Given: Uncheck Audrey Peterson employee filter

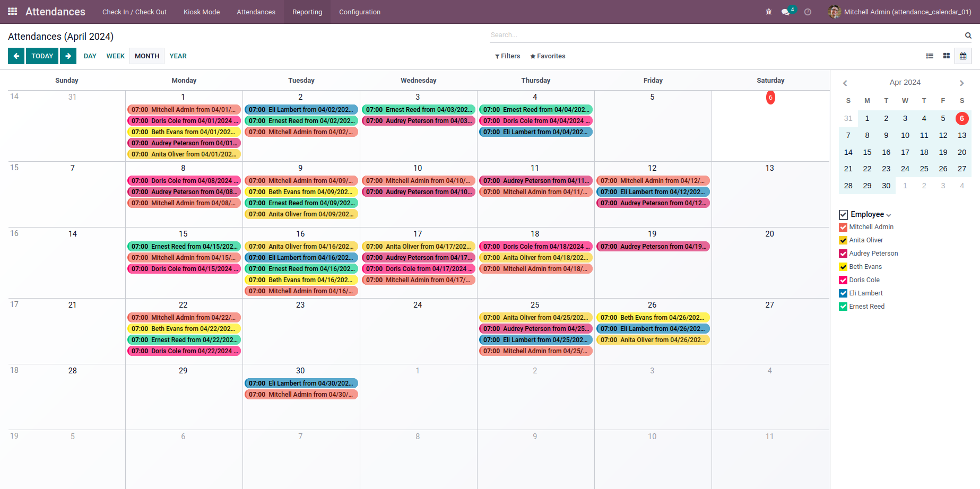Looking at the screenshot, I should coord(843,254).
